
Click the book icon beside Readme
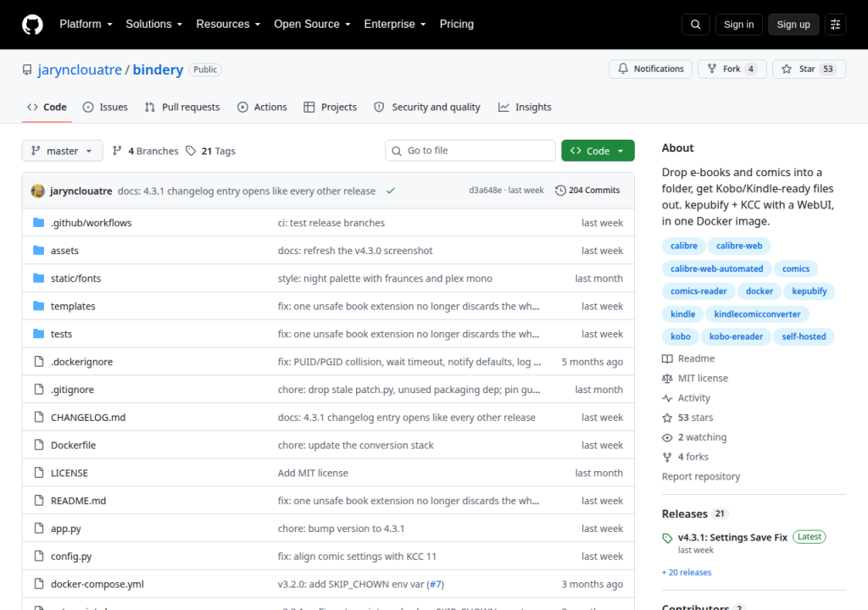667,358
